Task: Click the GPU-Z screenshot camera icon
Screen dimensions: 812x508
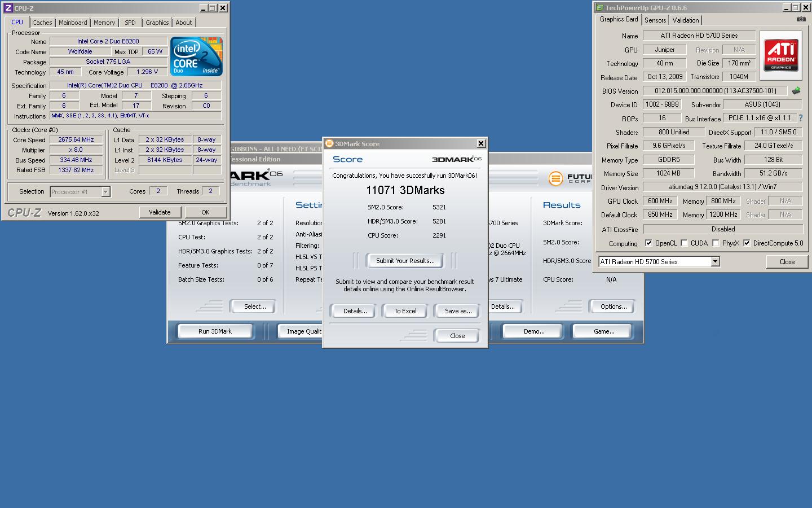Action: [x=801, y=19]
